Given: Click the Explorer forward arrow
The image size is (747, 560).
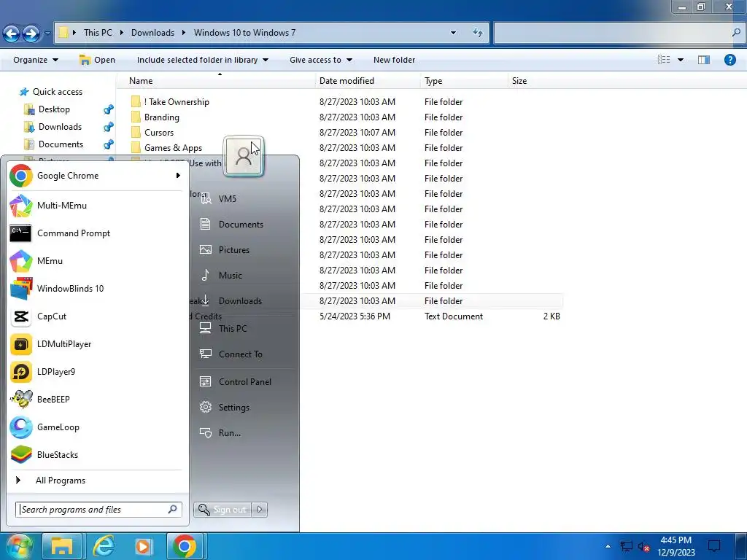Looking at the screenshot, I should [x=31, y=33].
